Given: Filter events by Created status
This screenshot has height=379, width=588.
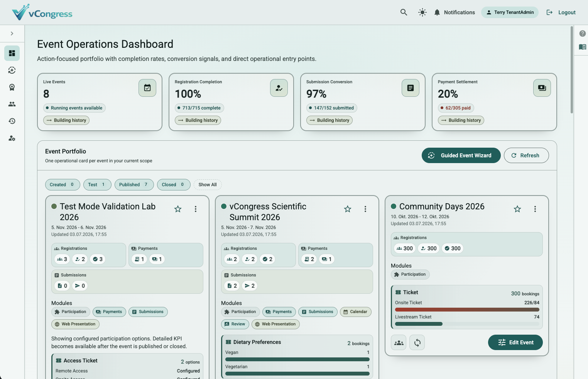Looking at the screenshot, I should [63, 185].
